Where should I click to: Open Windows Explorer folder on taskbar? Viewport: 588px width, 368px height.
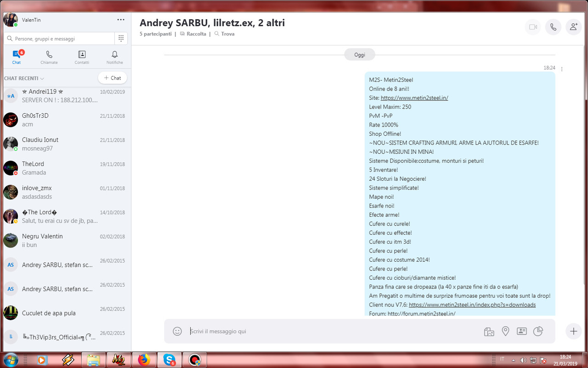coord(93,360)
